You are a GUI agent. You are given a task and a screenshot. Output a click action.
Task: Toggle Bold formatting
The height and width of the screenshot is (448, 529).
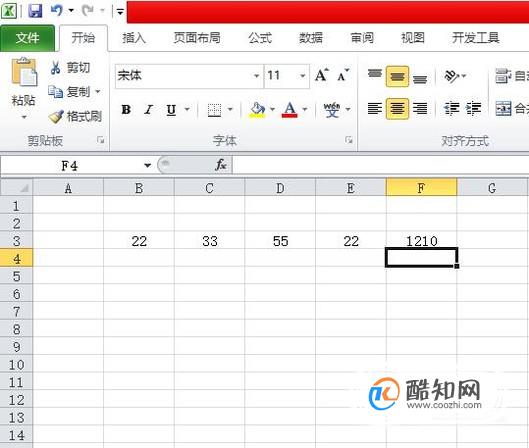pos(126,110)
